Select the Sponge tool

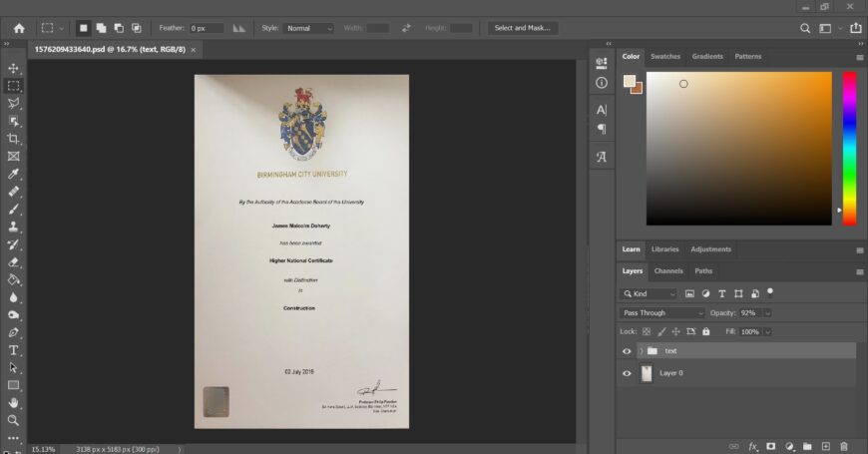[13, 315]
